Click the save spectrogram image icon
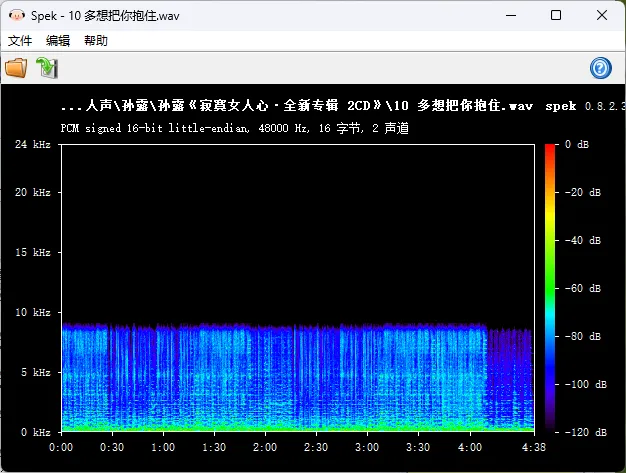Viewport: 626px width, 473px height. pyautogui.click(x=47, y=68)
